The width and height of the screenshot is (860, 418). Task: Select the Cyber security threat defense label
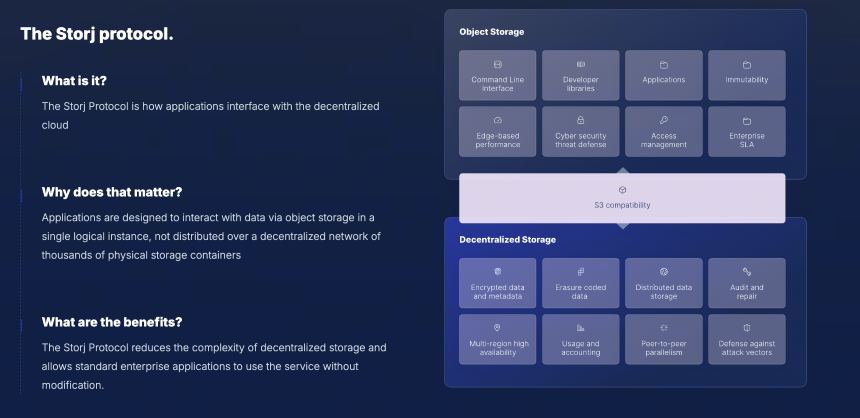pos(581,140)
